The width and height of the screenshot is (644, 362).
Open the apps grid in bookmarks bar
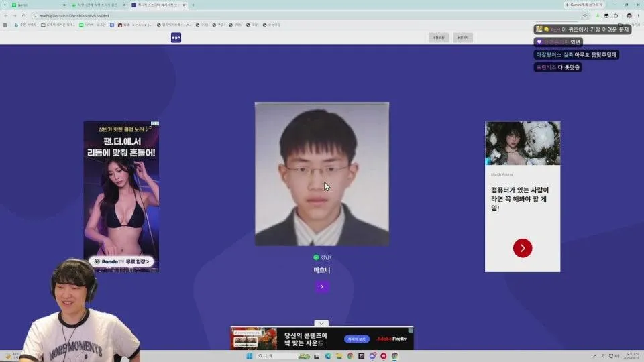[5, 25]
